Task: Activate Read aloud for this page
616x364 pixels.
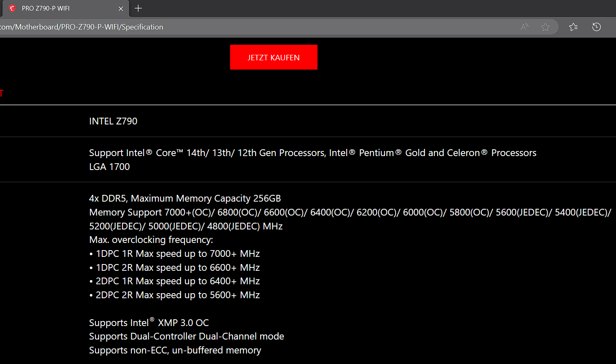Action: 524,27
